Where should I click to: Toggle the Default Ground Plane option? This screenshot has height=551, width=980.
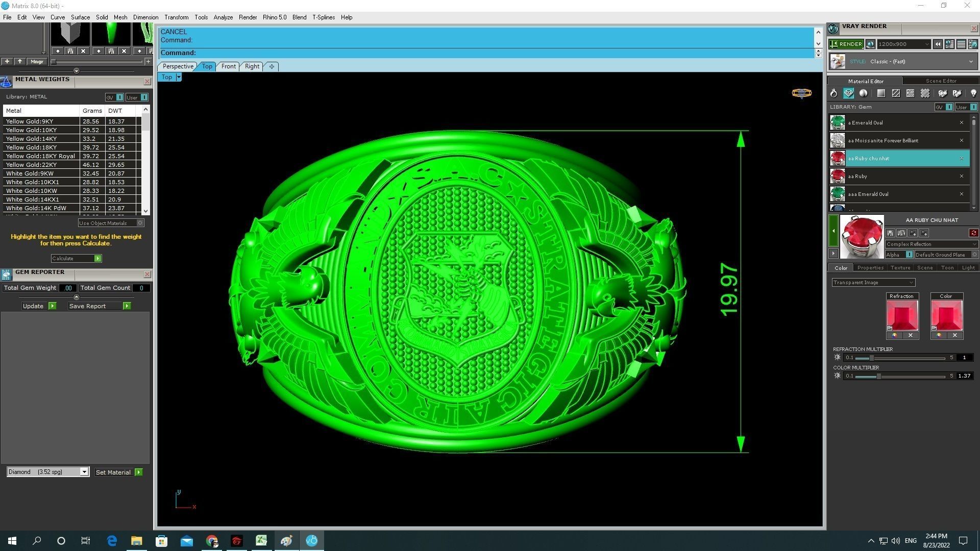pyautogui.click(x=973, y=255)
